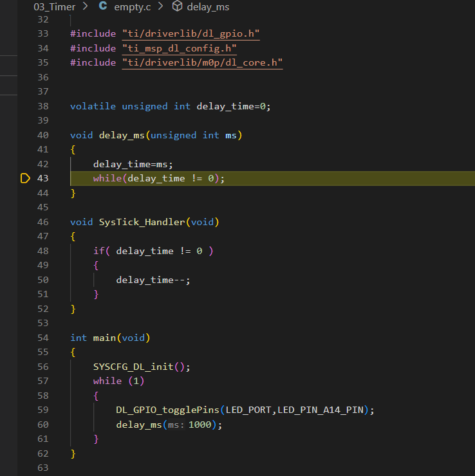The width and height of the screenshot is (475, 476).
Task: Click 'delay_ms' function name on line 40
Action: pos(122,135)
